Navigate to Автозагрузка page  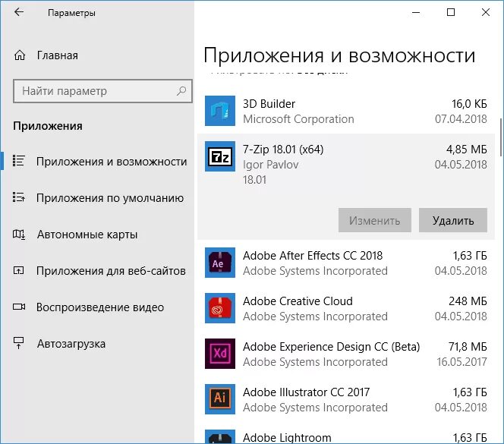click(x=71, y=344)
